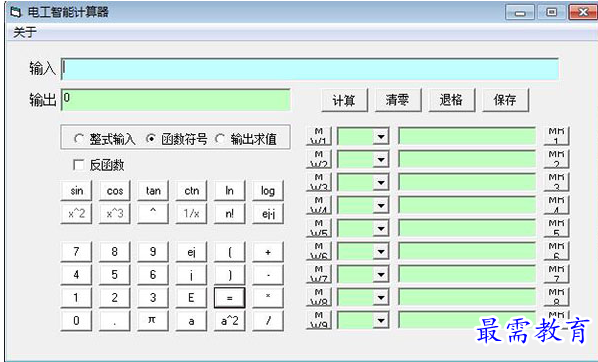Image resolution: width=598 pixels, height=362 pixels.
Task: Click the MR5 memory recall button
Action: (x=556, y=228)
